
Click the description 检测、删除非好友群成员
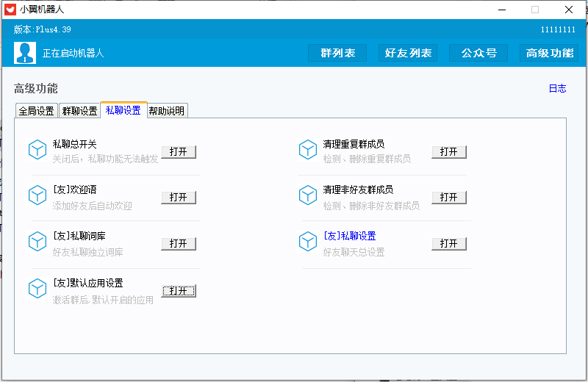(x=371, y=206)
